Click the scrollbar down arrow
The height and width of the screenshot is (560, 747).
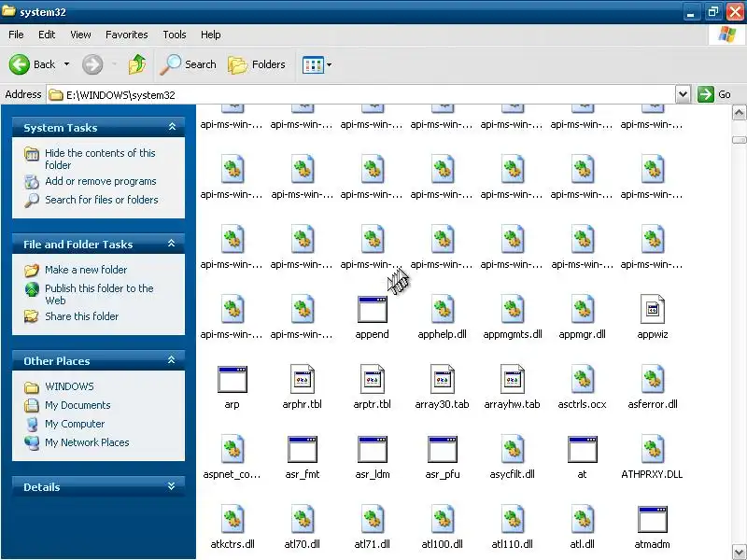pos(739,552)
